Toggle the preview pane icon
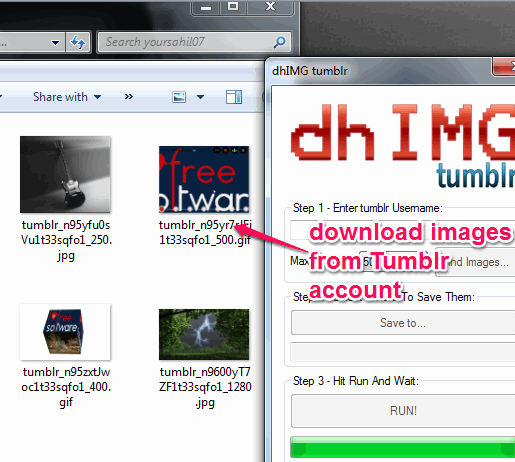The image size is (515, 462). pos(234,97)
